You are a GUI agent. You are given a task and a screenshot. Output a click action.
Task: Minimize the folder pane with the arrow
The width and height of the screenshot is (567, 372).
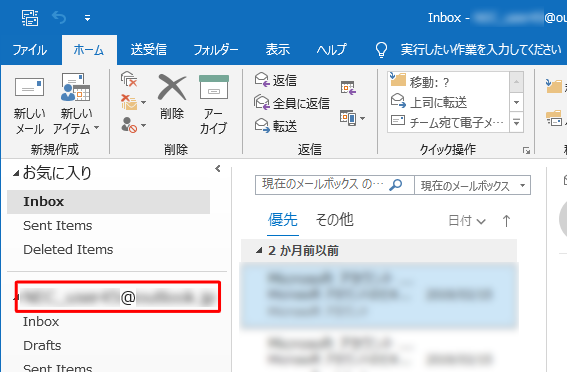[x=218, y=168]
